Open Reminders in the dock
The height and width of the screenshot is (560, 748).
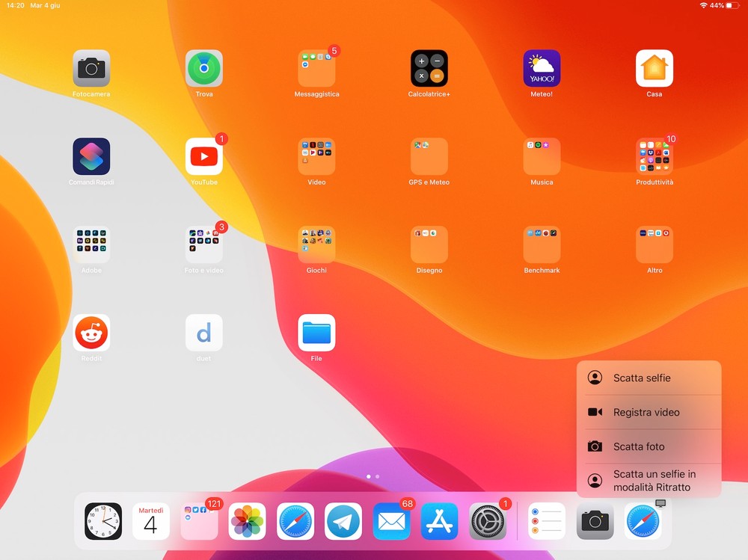(x=547, y=521)
